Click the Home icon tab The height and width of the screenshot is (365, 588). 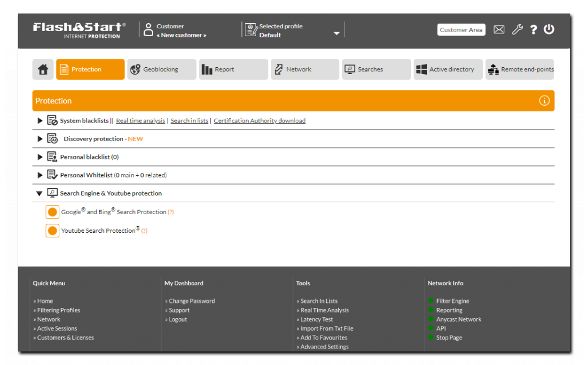pos(43,69)
